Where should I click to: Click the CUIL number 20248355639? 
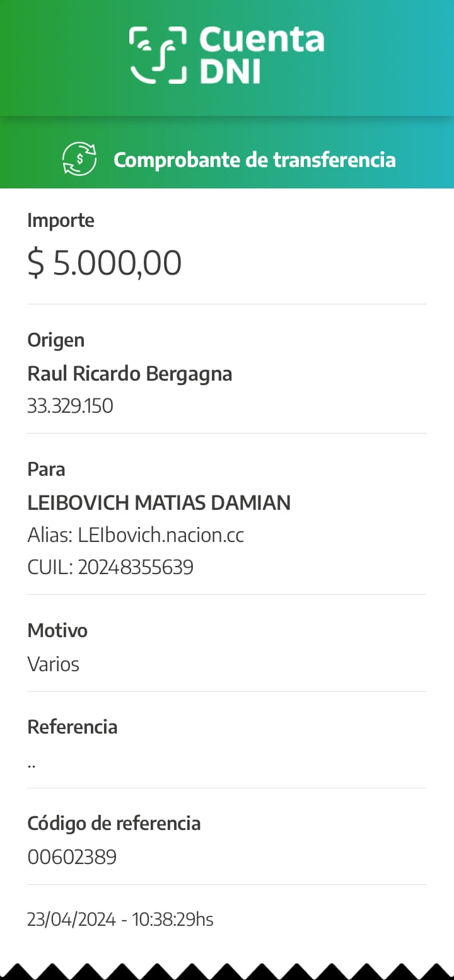(x=110, y=568)
